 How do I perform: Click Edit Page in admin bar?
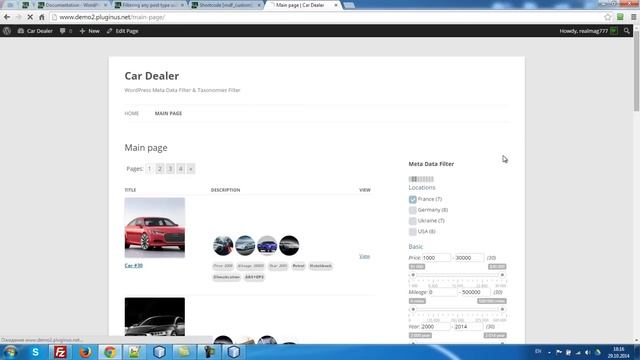pos(122,31)
